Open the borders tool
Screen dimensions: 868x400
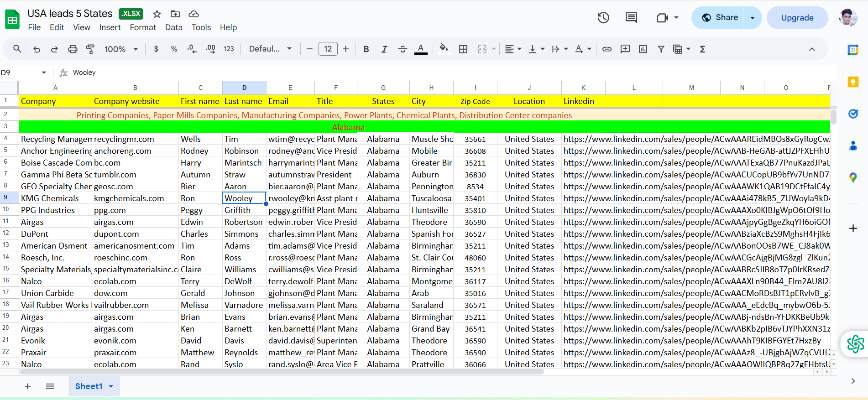pyautogui.click(x=463, y=49)
